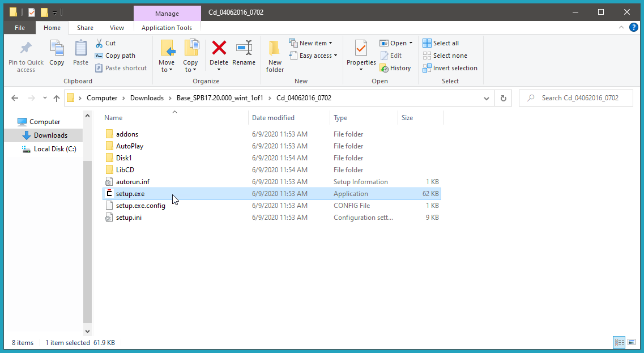This screenshot has height=353, width=644.
Task: Create a New folder from ribbon
Action: (275, 56)
